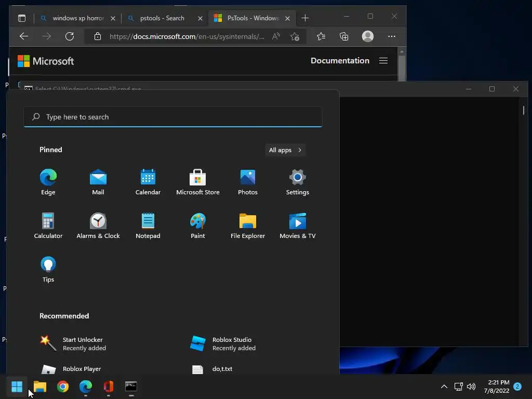
Task: Refresh the Edge page
Action: (x=70, y=36)
